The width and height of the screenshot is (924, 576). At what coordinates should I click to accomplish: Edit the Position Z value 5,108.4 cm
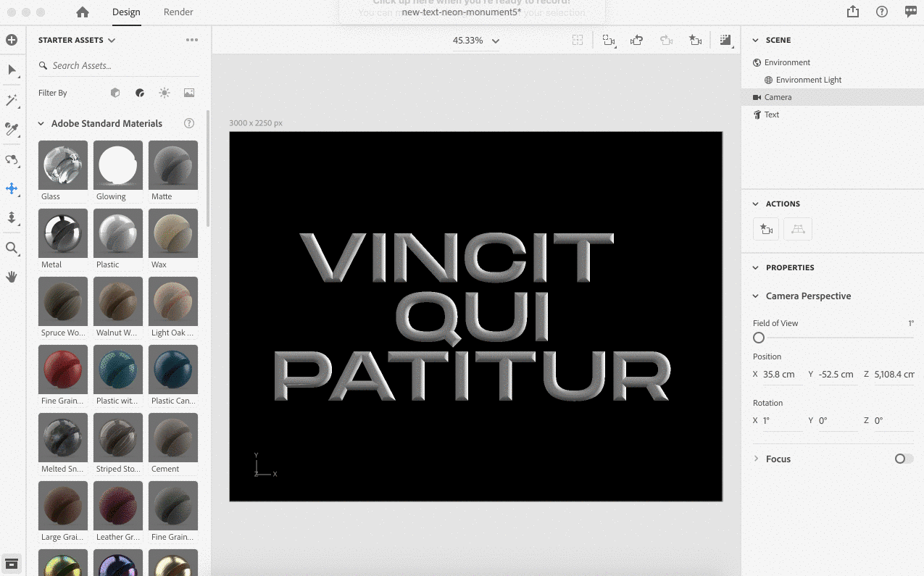click(x=894, y=375)
